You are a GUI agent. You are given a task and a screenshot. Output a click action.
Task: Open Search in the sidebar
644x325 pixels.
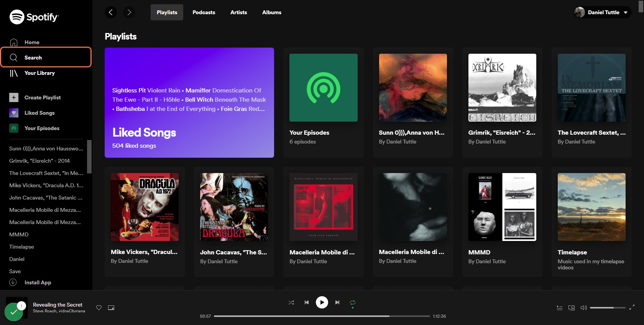pyautogui.click(x=46, y=57)
